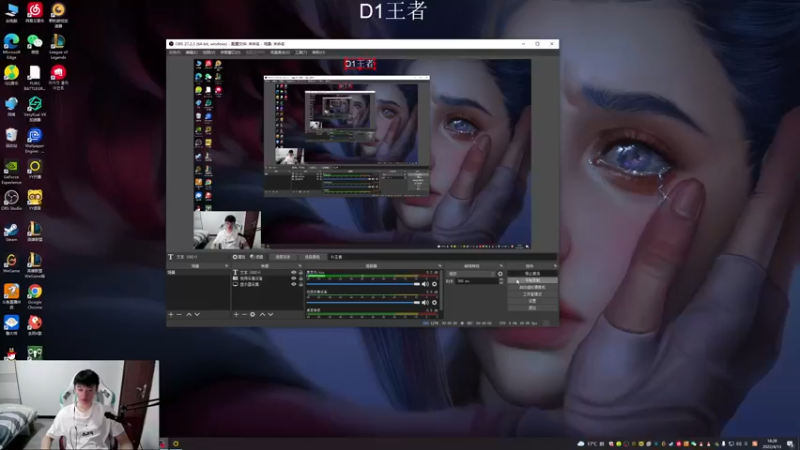Open OBS Studio desktop shortcut
The width and height of the screenshot is (800, 450).
click(11, 200)
